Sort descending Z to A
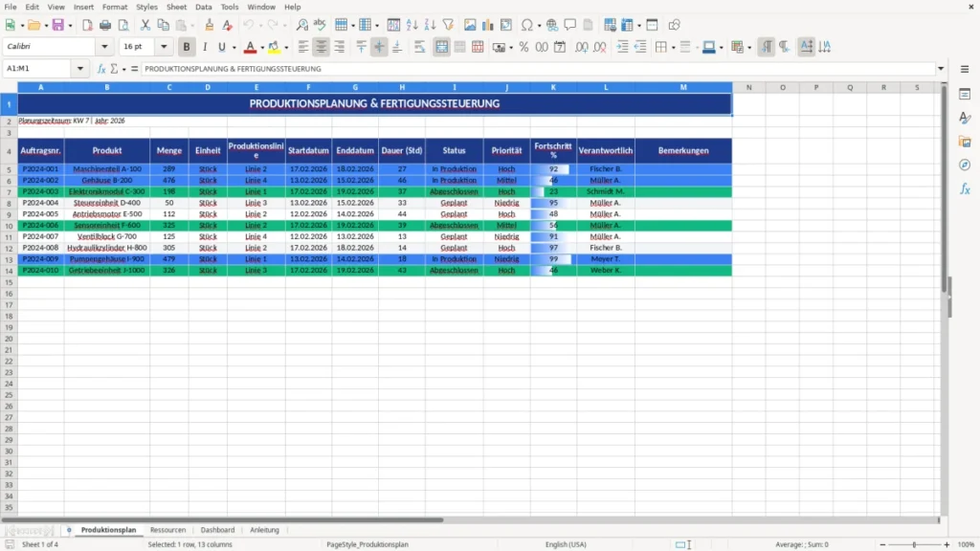Screen dimensions: 980x551 430,25
